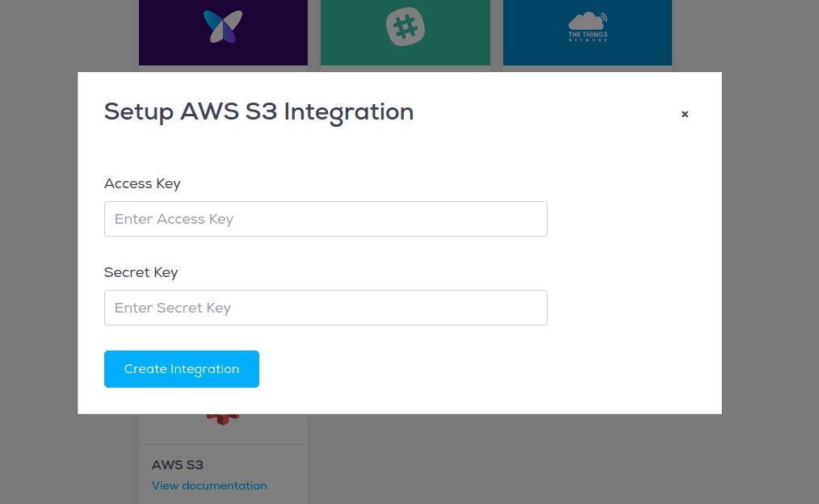Select the Slack hashtag icon
This screenshot has width=819, height=504.
(x=405, y=27)
